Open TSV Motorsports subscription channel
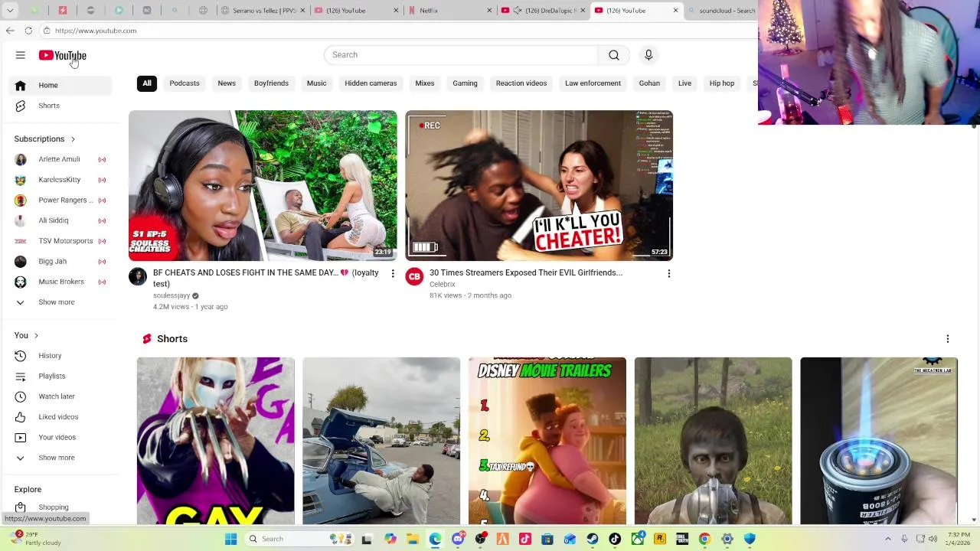Viewport: 980px width, 551px height. click(x=60, y=241)
